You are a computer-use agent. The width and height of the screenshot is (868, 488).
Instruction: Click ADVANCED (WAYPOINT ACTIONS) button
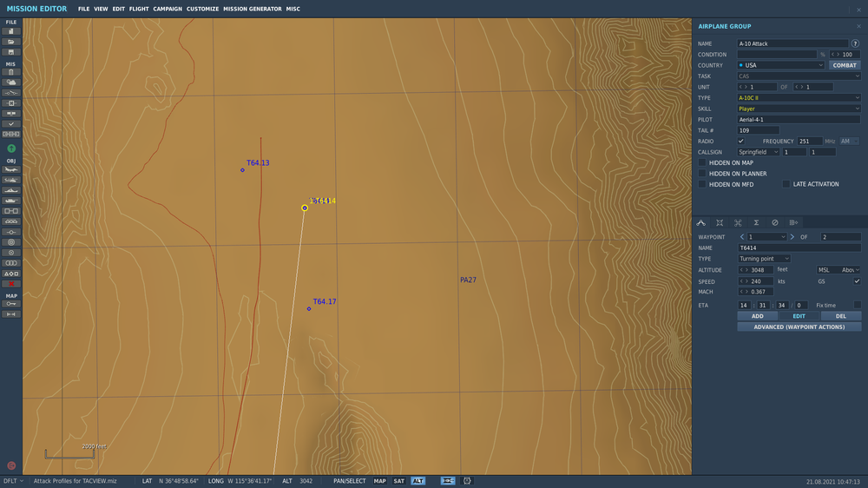pyautogui.click(x=799, y=326)
